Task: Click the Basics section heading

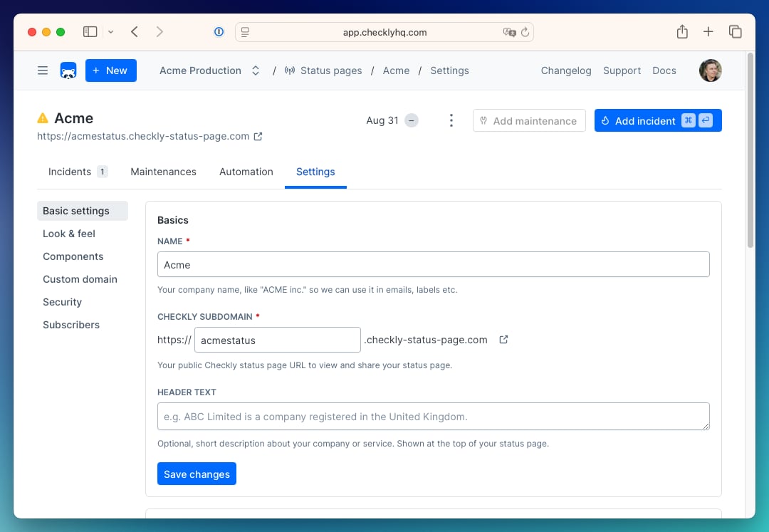Action: 172,220
